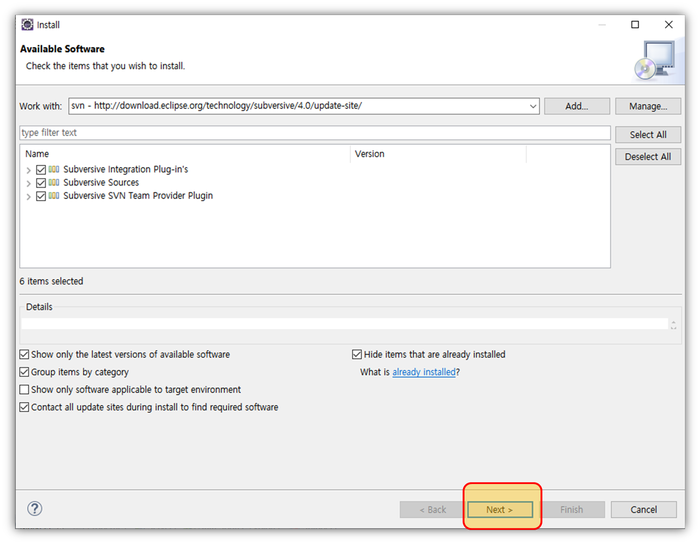Maximize the Install dialog window
Viewport: 700px width, 544px height.
pos(635,25)
